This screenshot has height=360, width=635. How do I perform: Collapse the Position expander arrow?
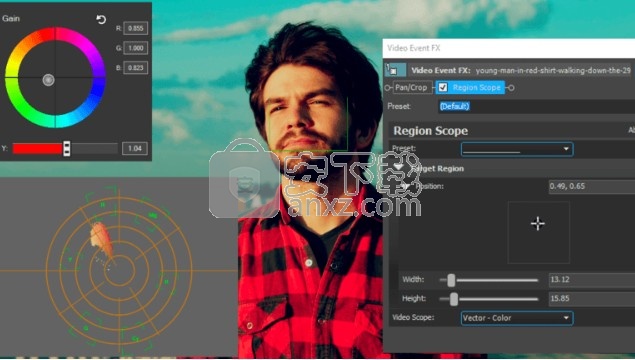[x=405, y=186]
